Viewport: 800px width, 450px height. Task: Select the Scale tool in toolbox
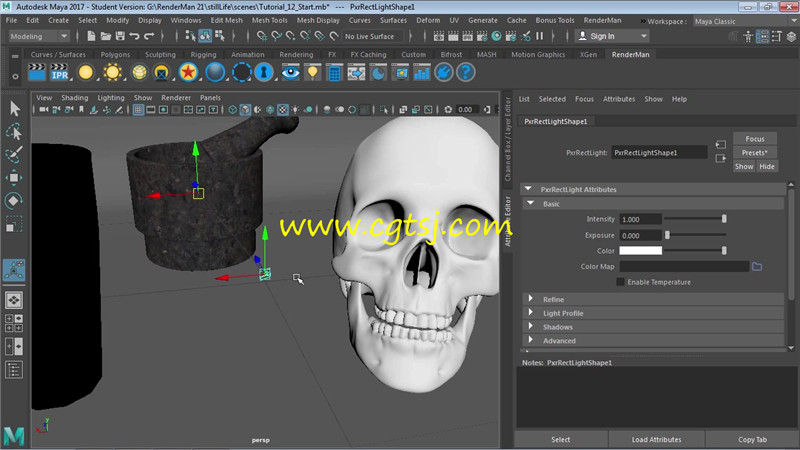click(14, 224)
